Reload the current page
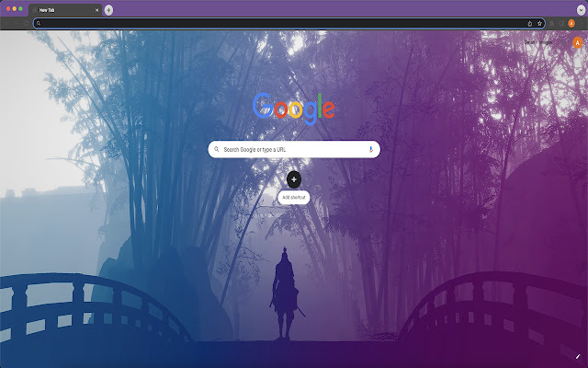 26,23
